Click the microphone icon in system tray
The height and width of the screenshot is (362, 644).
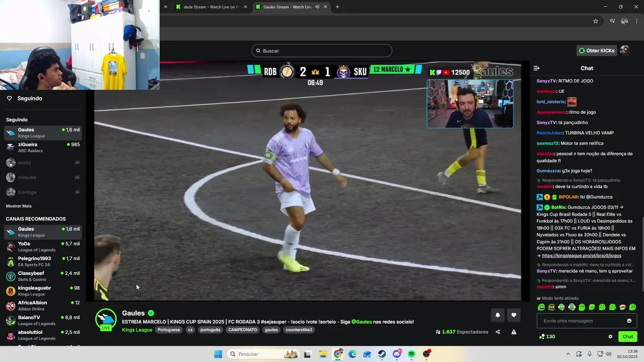[x=590, y=354]
